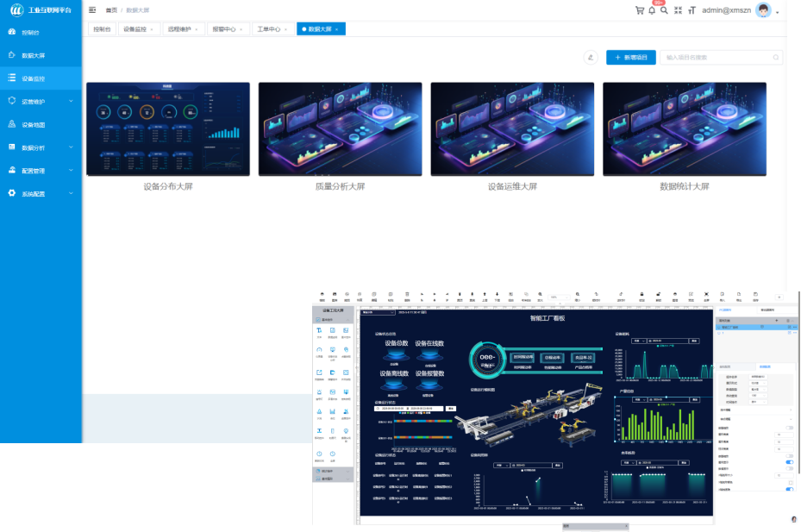Click the 新增项目 button
The height and width of the screenshot is (532, 801).
tap(630, 58)
